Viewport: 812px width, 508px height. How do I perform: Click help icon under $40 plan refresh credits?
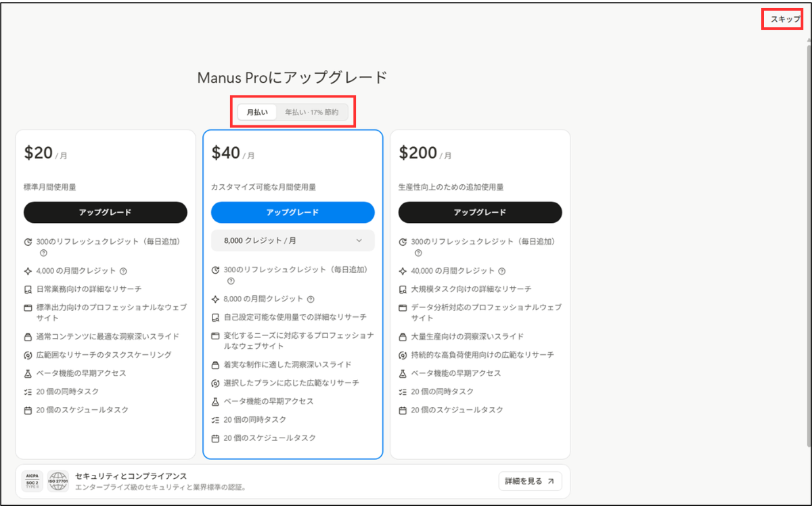click(231, 281)
